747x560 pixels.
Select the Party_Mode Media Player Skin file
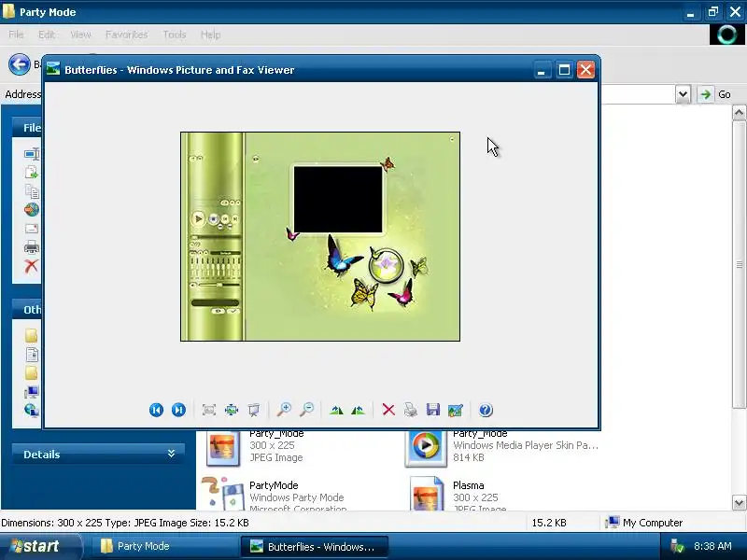[x=501, y=446]
